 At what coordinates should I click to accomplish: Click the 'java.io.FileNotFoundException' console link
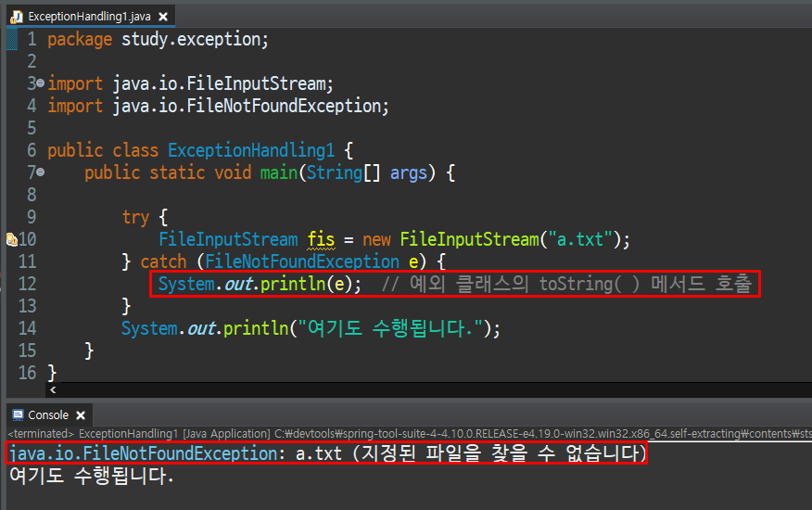pos(144,454)
